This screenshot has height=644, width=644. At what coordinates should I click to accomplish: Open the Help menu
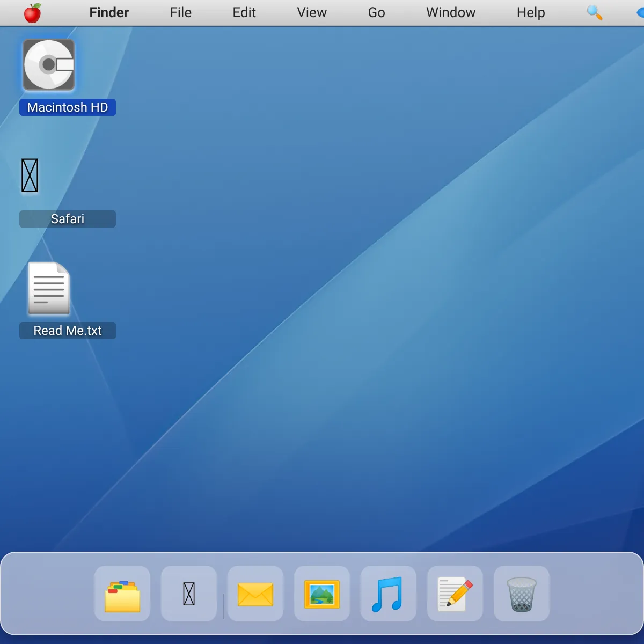click(531, 12)
